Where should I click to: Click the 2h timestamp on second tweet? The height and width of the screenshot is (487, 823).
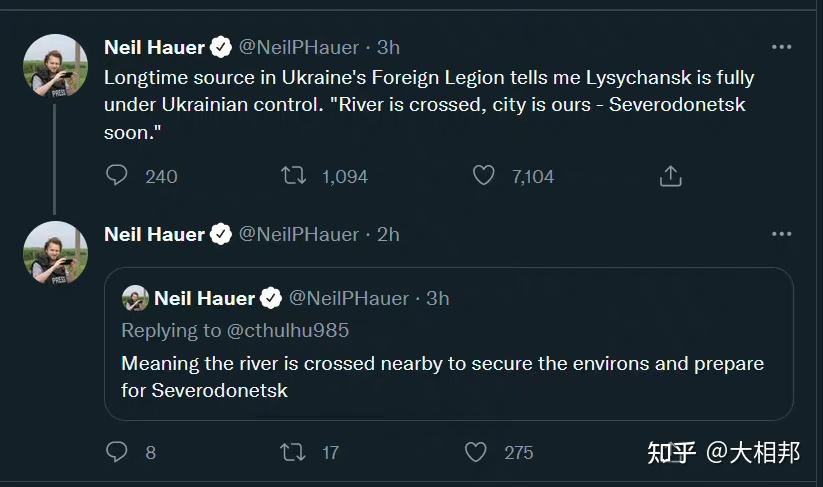[388, 234]
